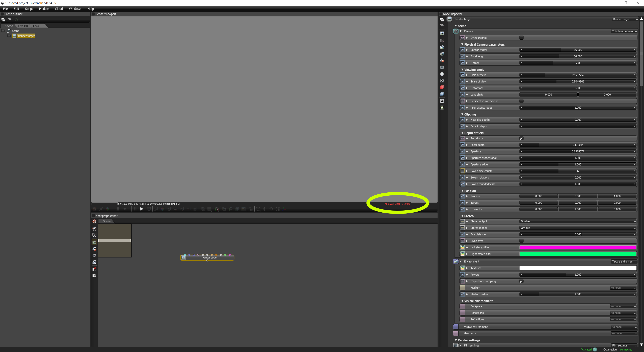644x352 pixels.
Task: Disable the Auto-focus checkbox
Action: (x=522, y=138)
